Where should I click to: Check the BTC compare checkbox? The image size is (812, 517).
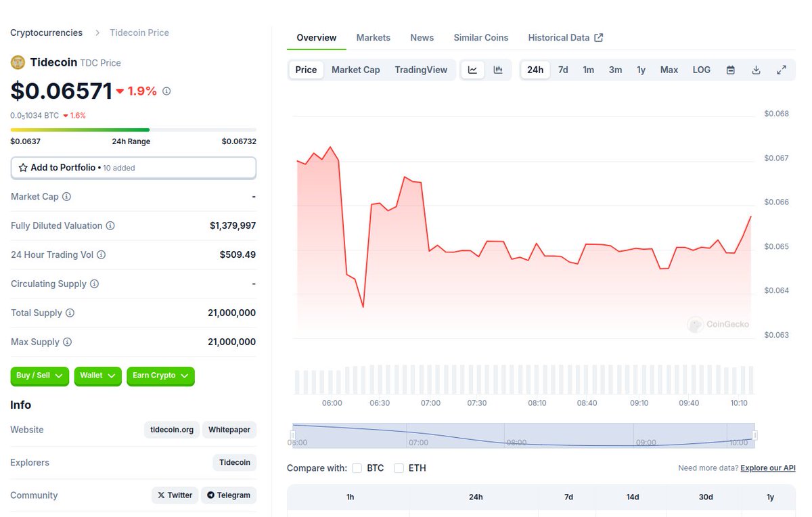[357, 468]
